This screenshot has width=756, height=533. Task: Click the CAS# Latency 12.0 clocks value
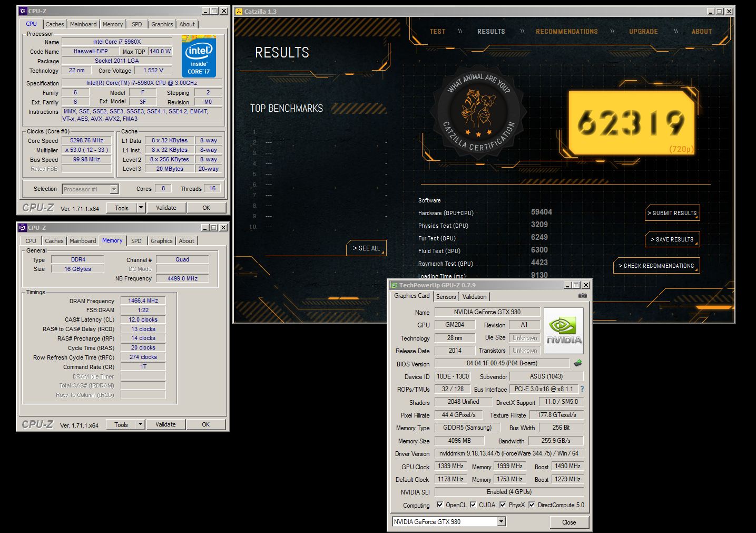(x=143, y=319)
